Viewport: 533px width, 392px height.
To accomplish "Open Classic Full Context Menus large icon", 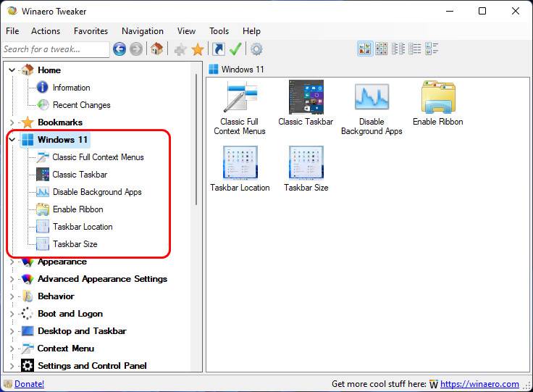I will coord(240,108).
